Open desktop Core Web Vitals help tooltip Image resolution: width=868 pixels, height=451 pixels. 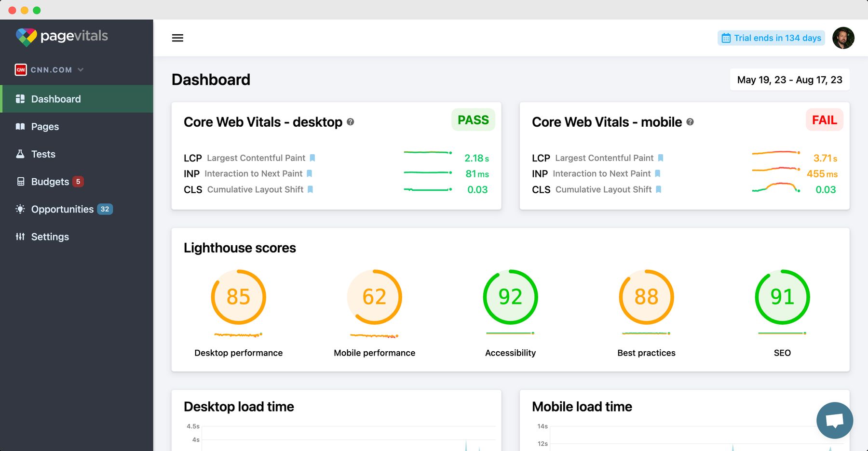click(x=351, y=122)
